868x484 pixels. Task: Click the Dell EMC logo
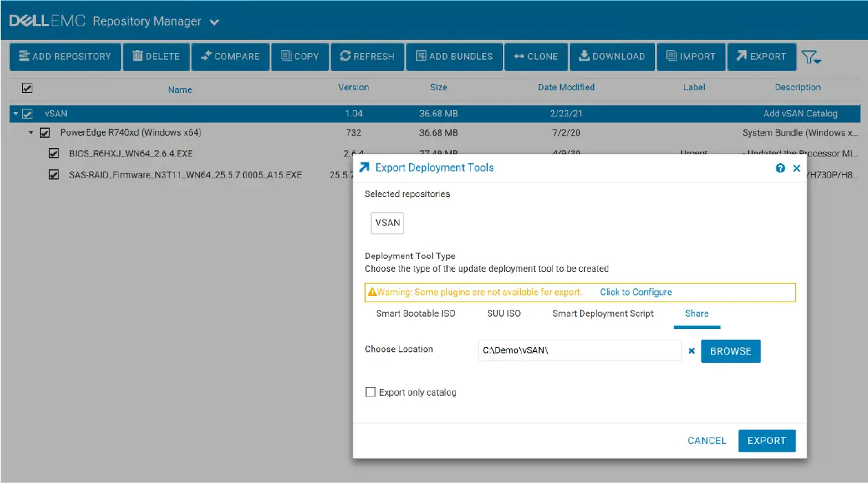[x=48, y=21]
